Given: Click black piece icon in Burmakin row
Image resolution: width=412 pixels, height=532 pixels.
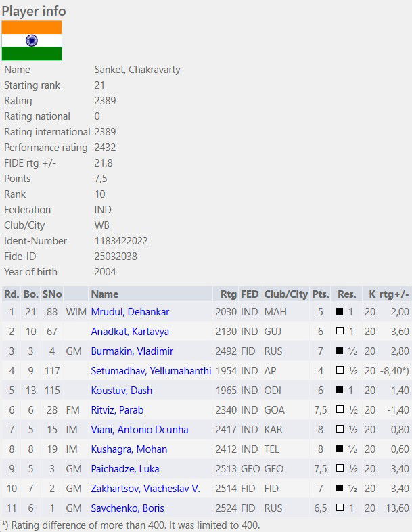Looking at the screenshot, I should click(340, 351).
